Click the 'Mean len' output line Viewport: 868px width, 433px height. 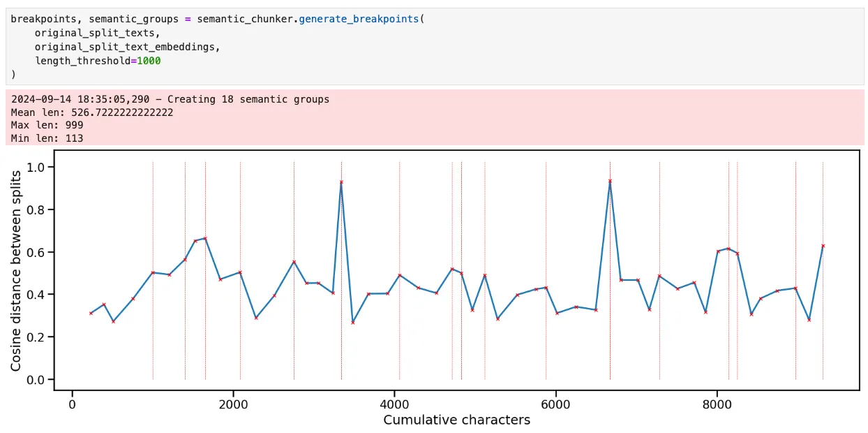click(92, 112)
